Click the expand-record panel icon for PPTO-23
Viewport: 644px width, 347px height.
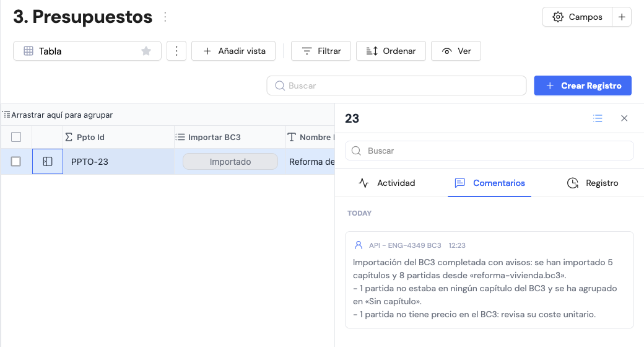48,162
